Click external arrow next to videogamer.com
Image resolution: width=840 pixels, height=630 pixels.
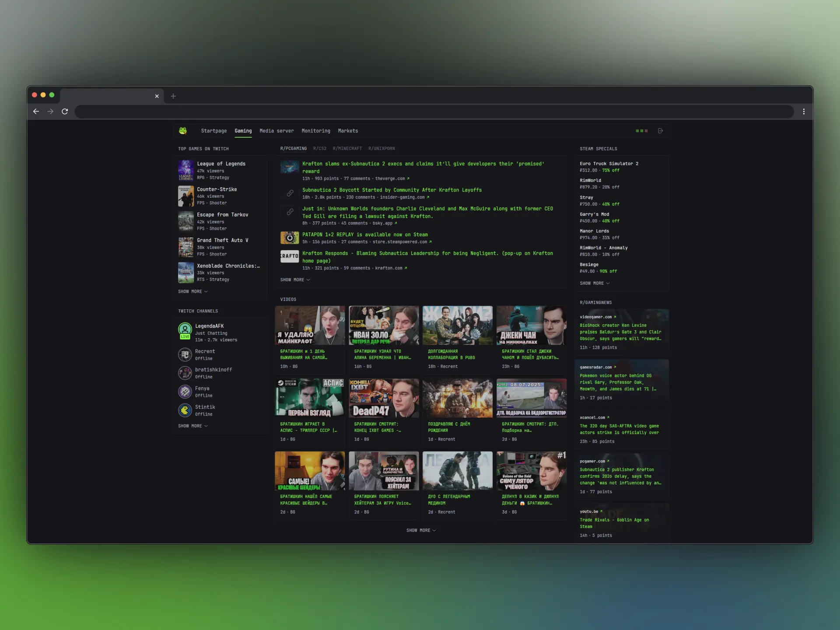[x=615, y=317]
